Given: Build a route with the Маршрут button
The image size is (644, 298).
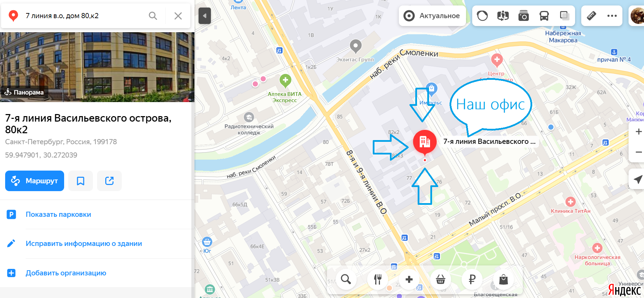Looking at the screenshot, I should pos(35,181).
